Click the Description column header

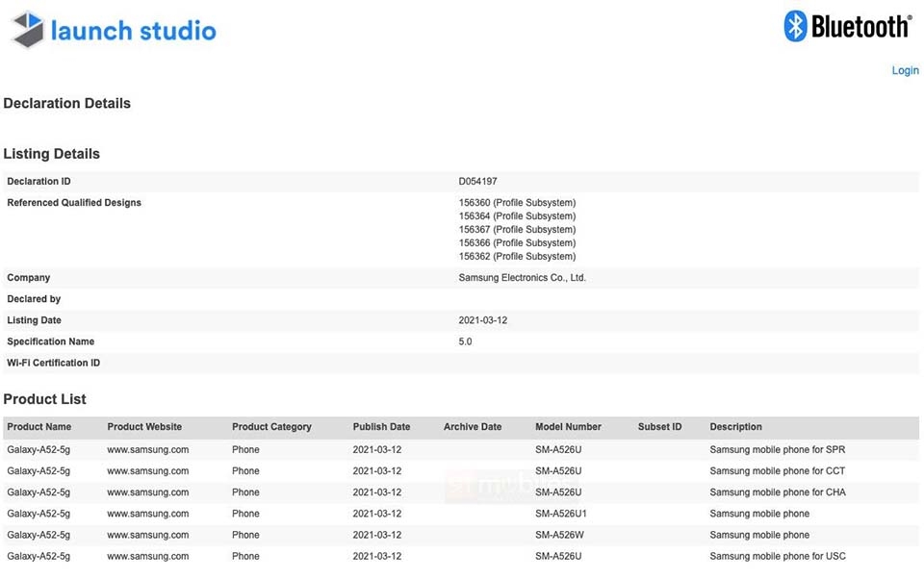[x=735, y=427]
